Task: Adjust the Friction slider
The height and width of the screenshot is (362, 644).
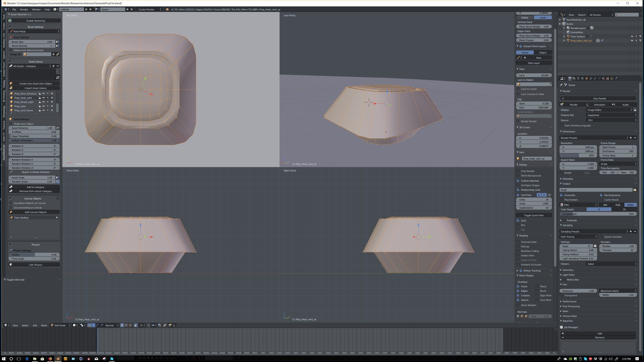Action: point(34,255)
